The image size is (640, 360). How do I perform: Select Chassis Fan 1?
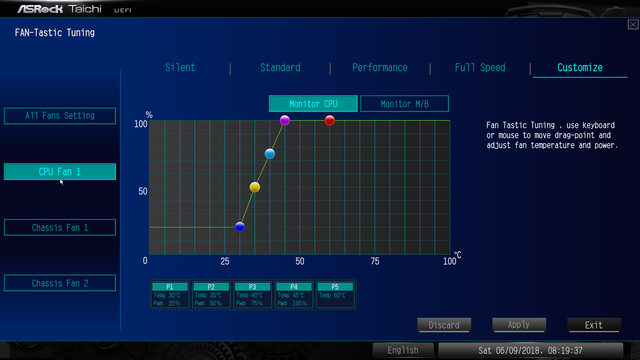coord(60,227)
